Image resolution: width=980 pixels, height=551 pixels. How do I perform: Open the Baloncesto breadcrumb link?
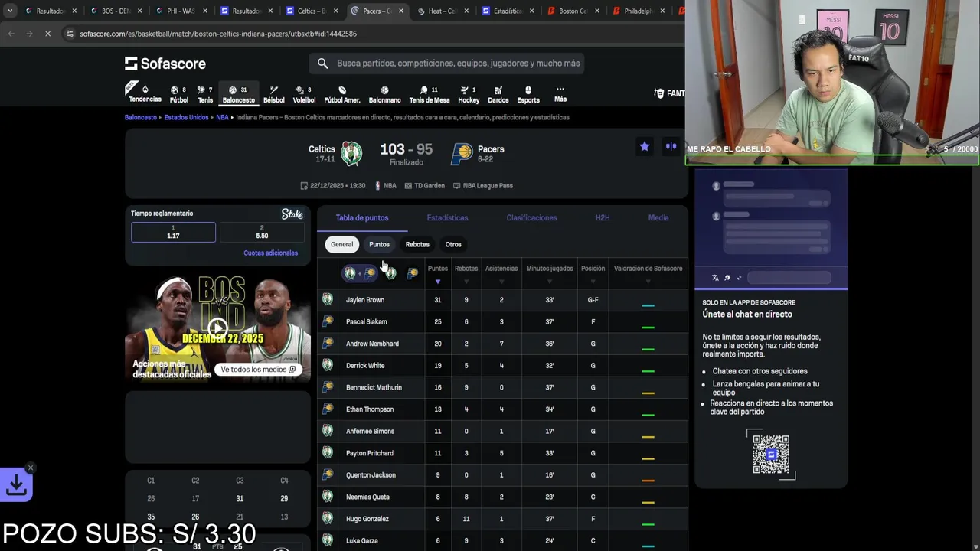[x=141, y=118]
